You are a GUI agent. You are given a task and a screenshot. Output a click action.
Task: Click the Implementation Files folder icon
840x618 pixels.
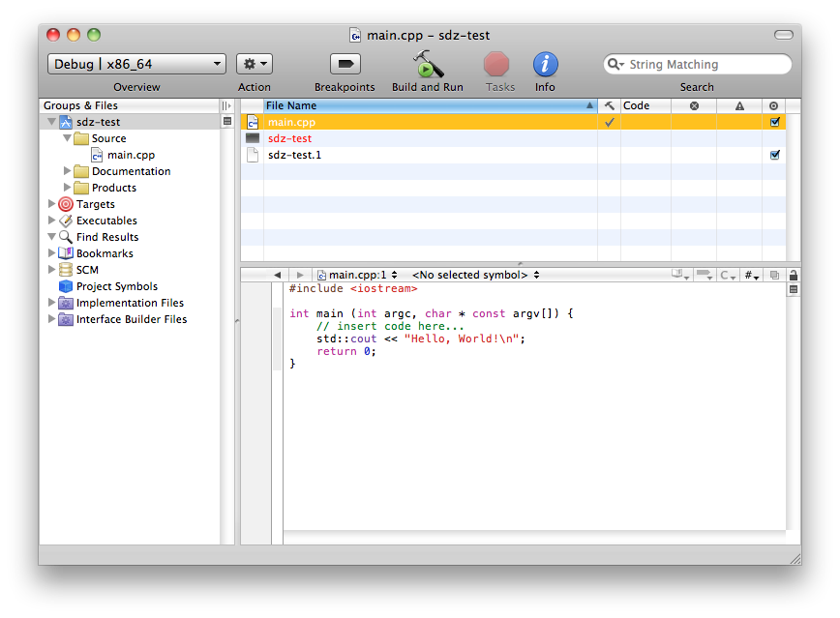(66, 303)
